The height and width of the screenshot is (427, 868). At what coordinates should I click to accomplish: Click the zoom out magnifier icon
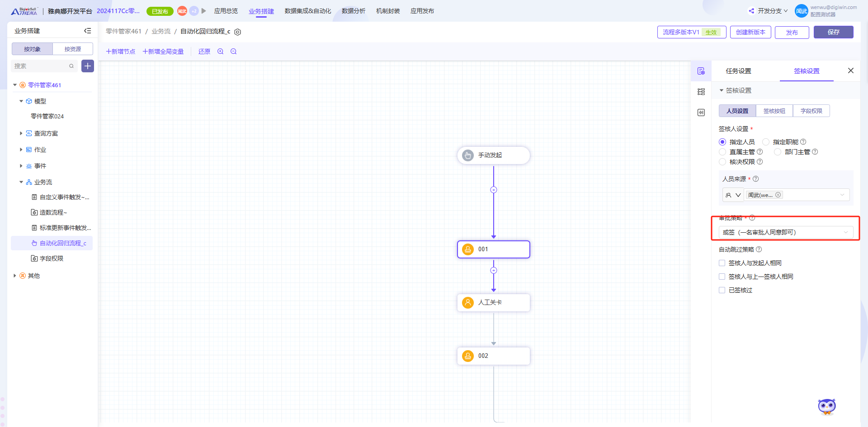tap(234, 52)
